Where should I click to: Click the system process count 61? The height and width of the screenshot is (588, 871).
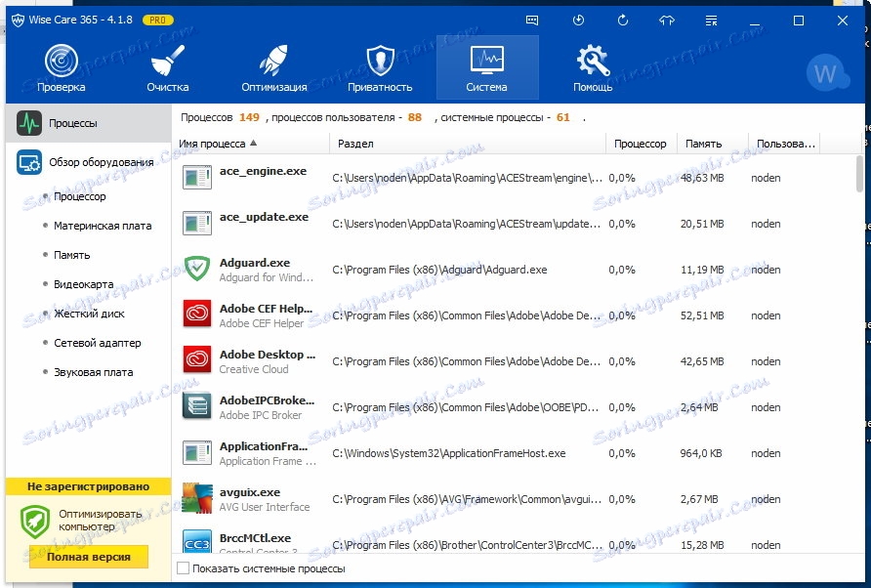(x=563, y=117)
